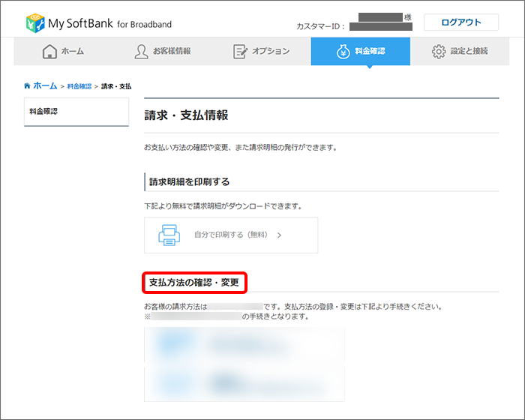Click 自分で印刷する（無料） button

pos(231,235)
